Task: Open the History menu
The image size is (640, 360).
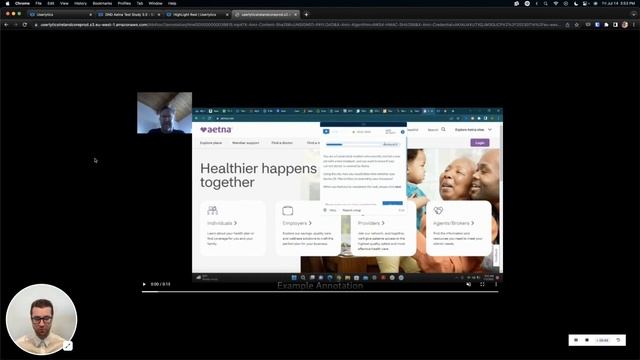Action: [80, 3]
